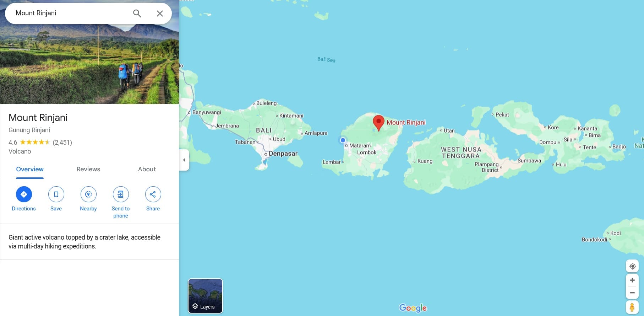Open the Layers map type switcher

tap(205, 296)
